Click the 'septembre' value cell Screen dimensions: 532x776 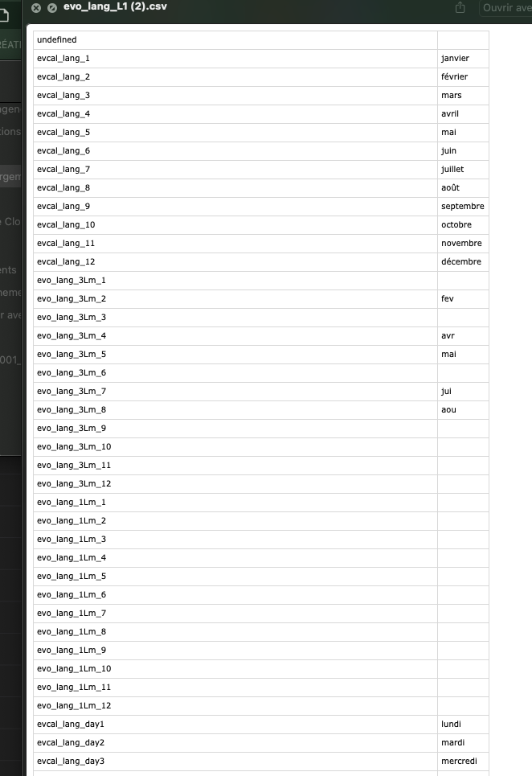pos(463,207)
